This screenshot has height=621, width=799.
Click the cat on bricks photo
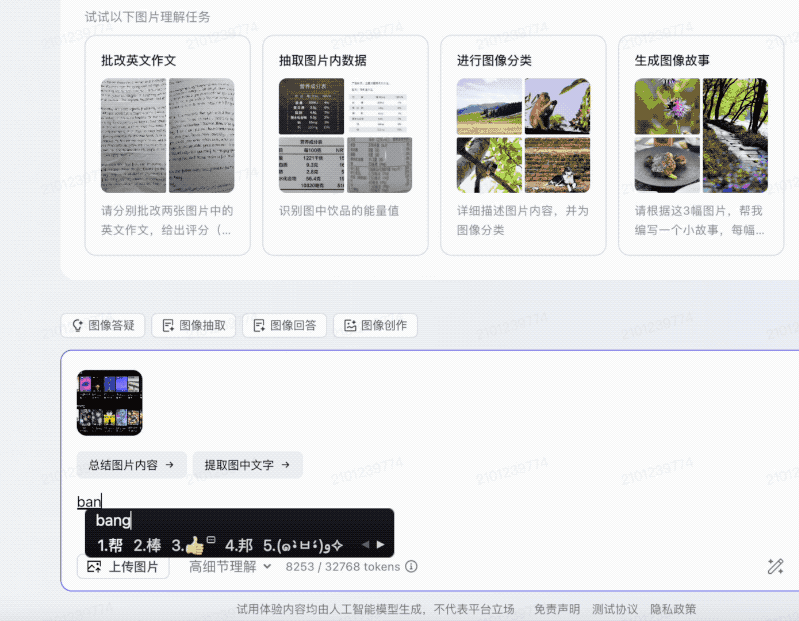[557, 165]
